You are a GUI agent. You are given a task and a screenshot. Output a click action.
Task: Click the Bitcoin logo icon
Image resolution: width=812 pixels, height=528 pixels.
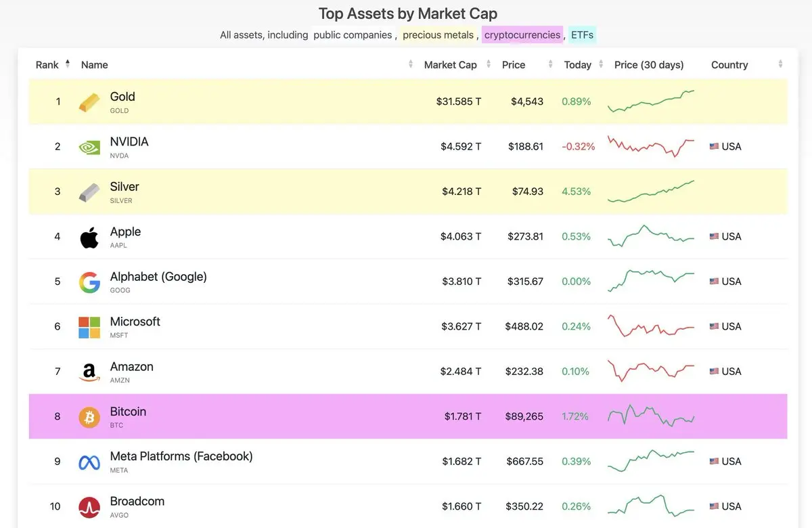point(89,417)
